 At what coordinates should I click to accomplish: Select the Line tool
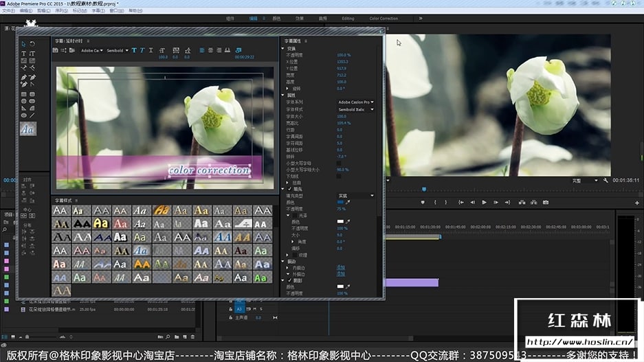click(x=32, y=115)
